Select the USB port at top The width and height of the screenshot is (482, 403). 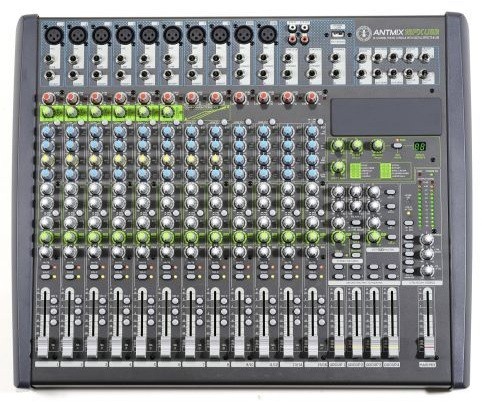338,34
